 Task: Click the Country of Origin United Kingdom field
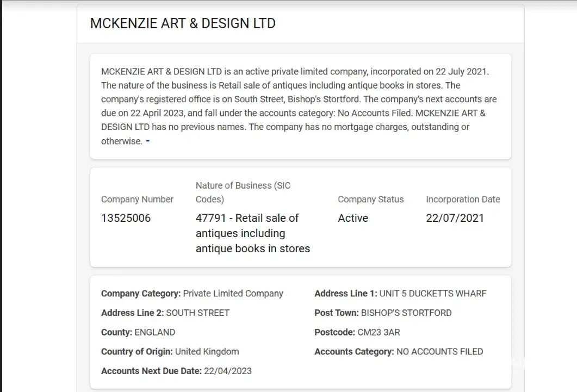click(x=170, y=351)
